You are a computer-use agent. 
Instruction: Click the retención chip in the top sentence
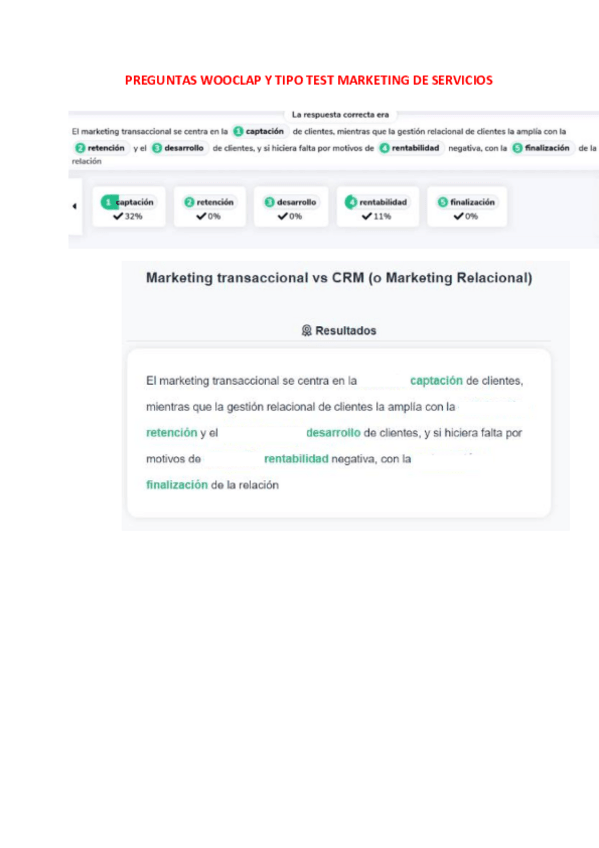[x=101, y=148]
